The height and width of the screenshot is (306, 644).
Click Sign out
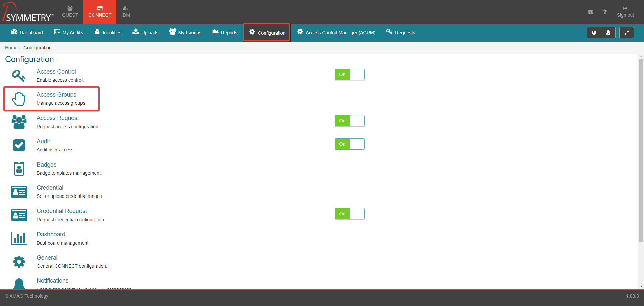(625, 12)
